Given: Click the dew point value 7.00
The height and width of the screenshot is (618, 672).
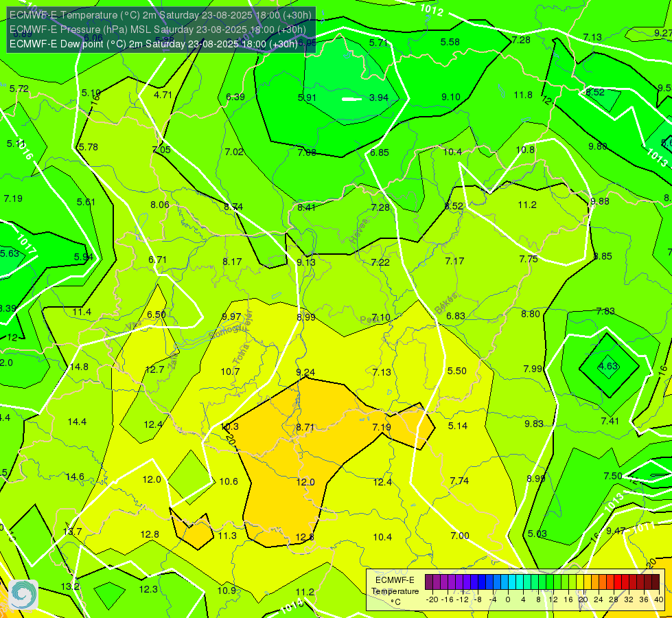Looking at the screenshot, I should (460, 536).
